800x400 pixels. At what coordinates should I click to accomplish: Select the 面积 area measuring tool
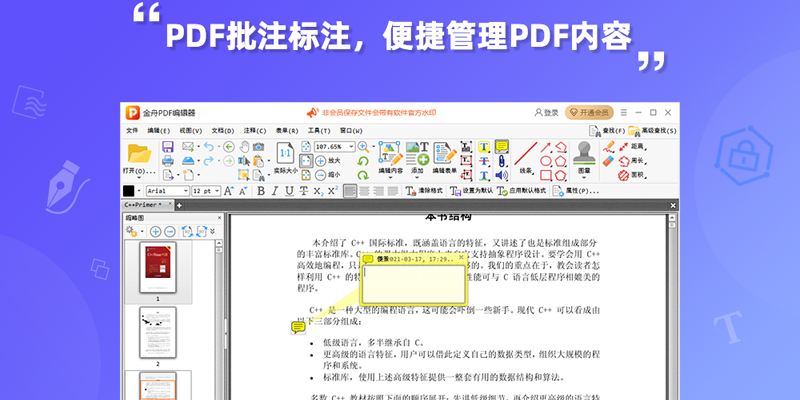(x=631, y=176)
